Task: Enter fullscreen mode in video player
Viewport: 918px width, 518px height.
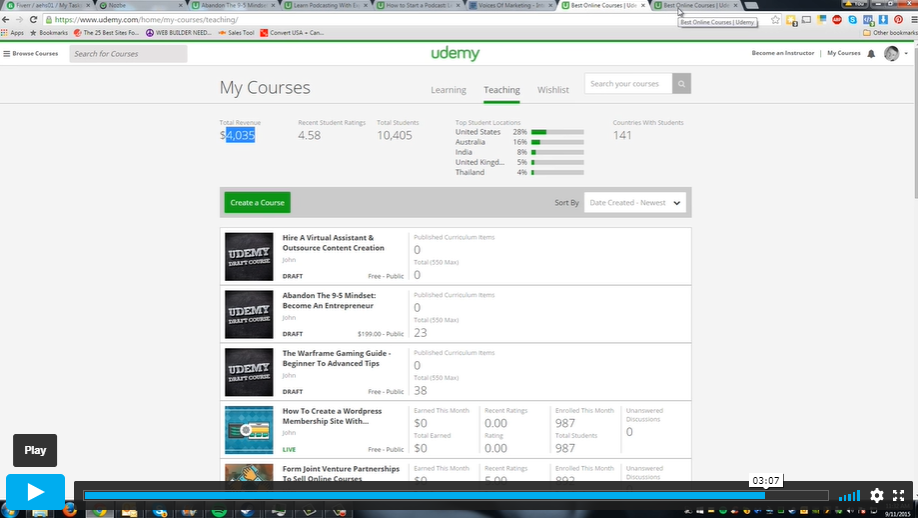Action: tap(899, 495)
